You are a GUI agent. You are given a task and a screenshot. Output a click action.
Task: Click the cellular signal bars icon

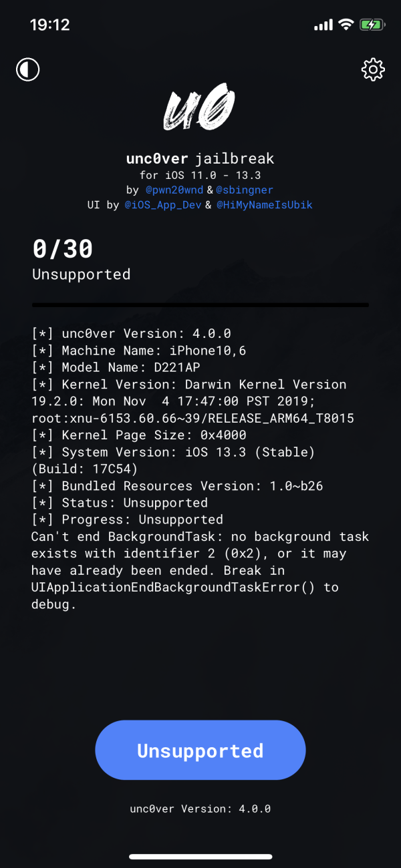322,23
